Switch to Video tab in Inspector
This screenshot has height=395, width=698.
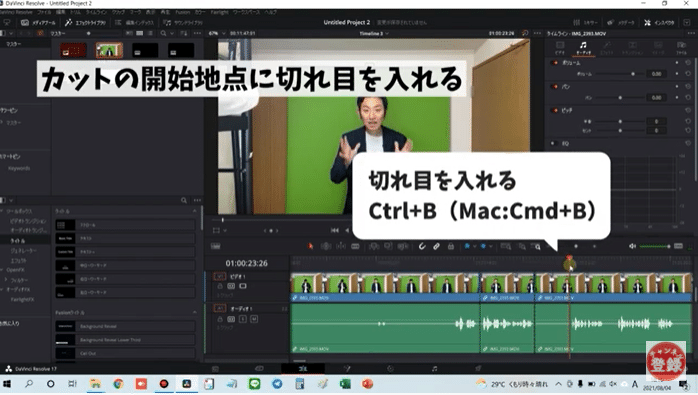[x=560, y=48]
